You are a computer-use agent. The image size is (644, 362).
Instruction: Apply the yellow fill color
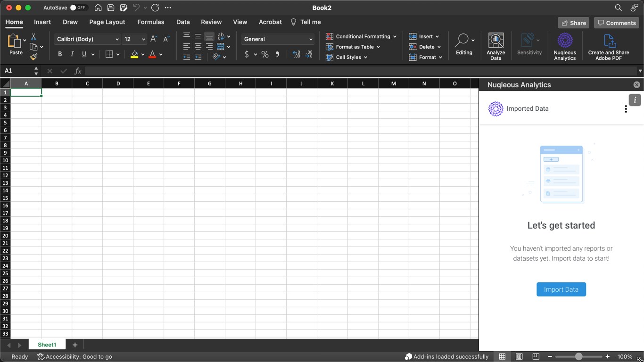click(x=134, y=54)
